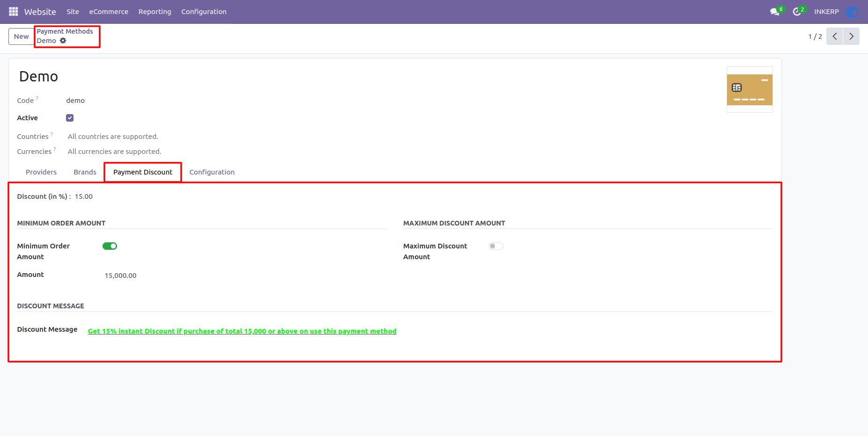868x436 pixels.
Task: Open the Configuration top menu
Action: [x=204, y=12]
